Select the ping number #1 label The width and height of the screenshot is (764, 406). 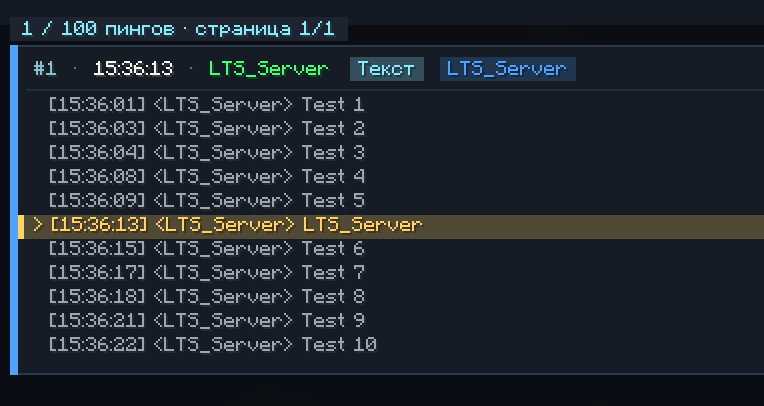click(x=44, y=69)
